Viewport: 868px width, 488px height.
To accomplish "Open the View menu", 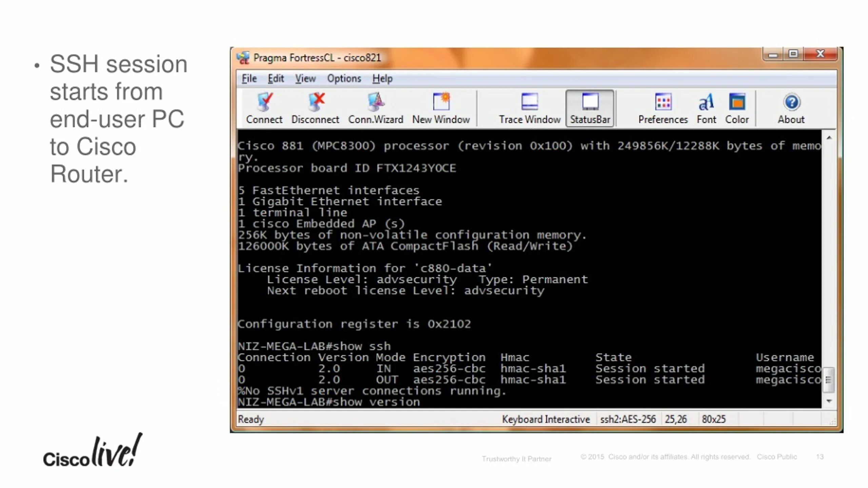I will coord(305,79).
